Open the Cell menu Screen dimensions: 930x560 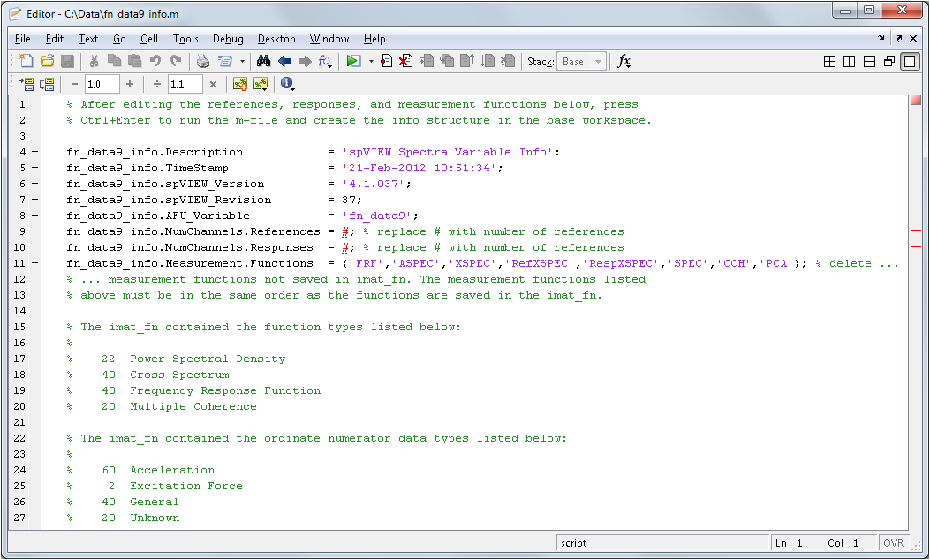click(x=149, y=39)
